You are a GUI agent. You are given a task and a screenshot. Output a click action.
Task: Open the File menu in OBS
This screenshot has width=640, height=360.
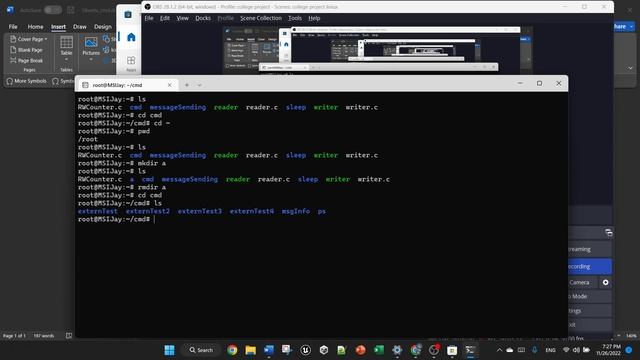pyautogui.click(x=149, y=18)
